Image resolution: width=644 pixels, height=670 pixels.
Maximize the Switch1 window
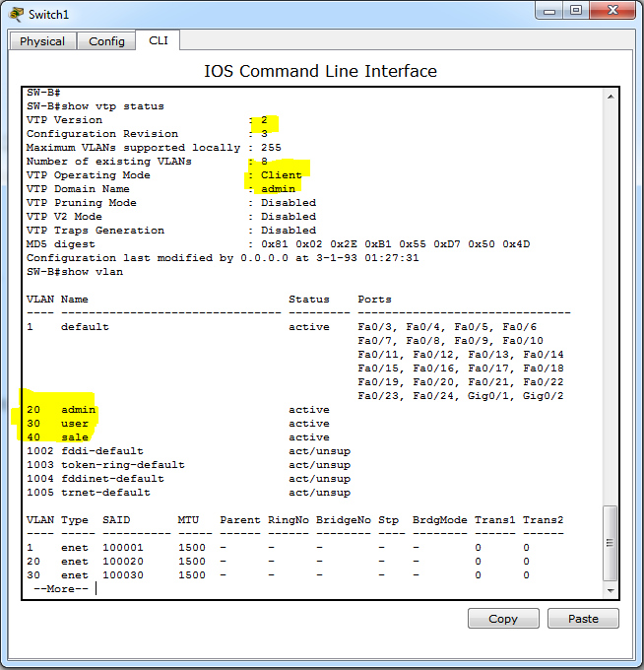576,11
